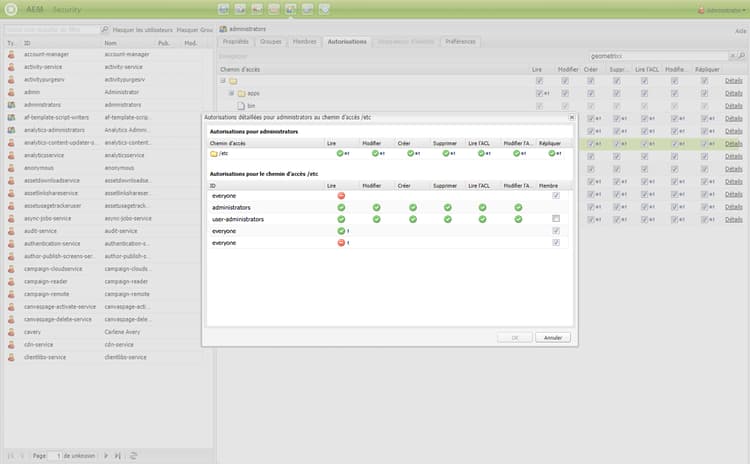The height and width of the screenshot is (464, 750).
Task: Click the active Security console icon in the top bar
Action: coord(290,9)
